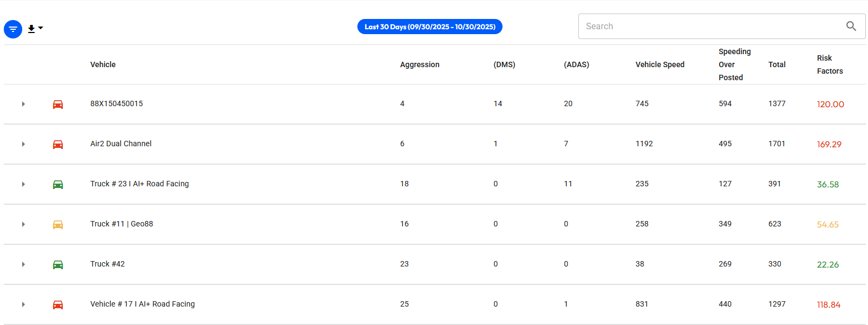Sort by the Risk Factors header

tap(830, 64)
